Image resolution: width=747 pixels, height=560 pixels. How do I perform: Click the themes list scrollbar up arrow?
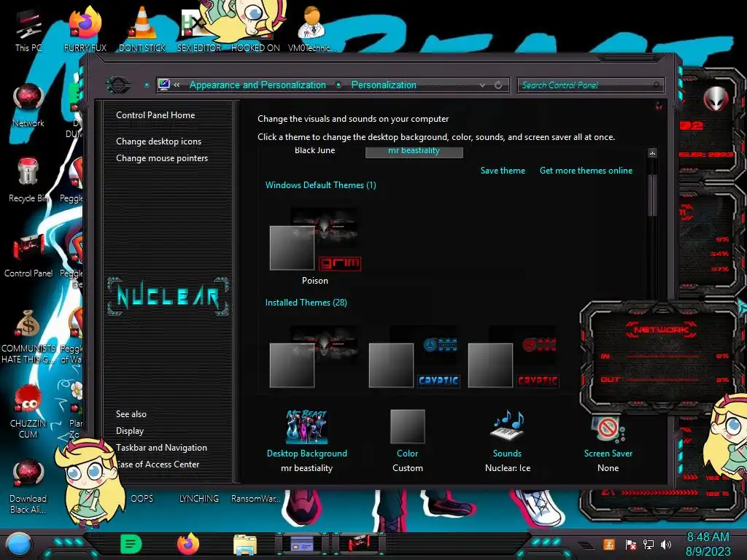point(652,153)
